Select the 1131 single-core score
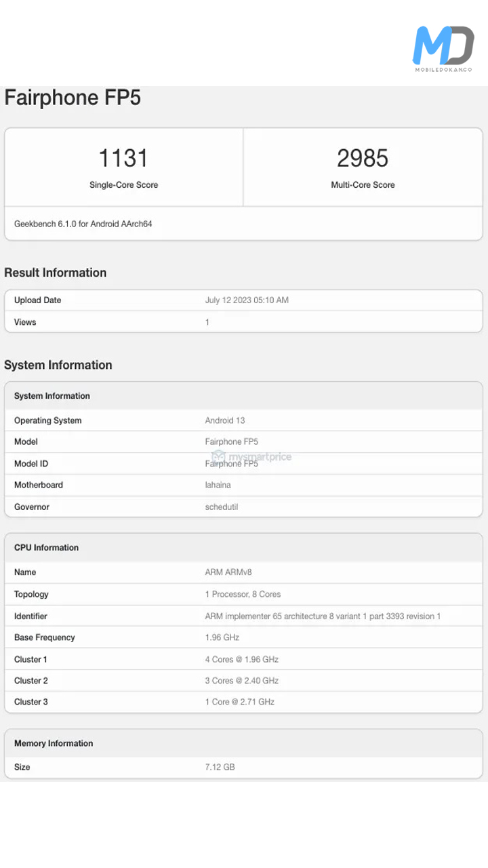This screenshot has width=488, height=868. (x=123, y=158)
